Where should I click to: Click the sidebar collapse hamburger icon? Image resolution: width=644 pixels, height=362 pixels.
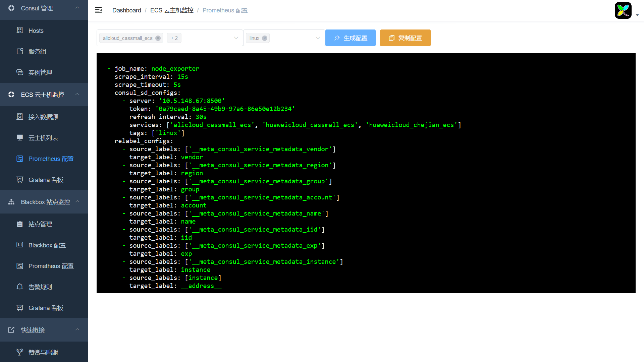pyautogui.click(x=98, y=10)
